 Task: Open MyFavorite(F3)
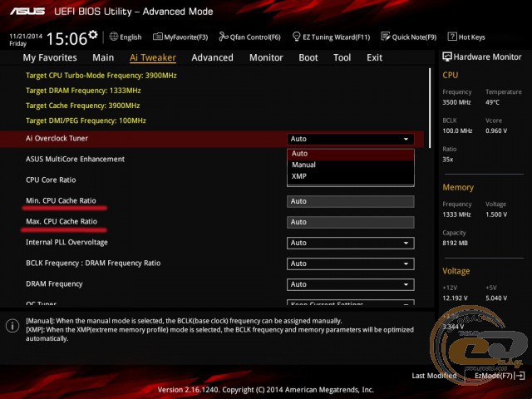180,37
